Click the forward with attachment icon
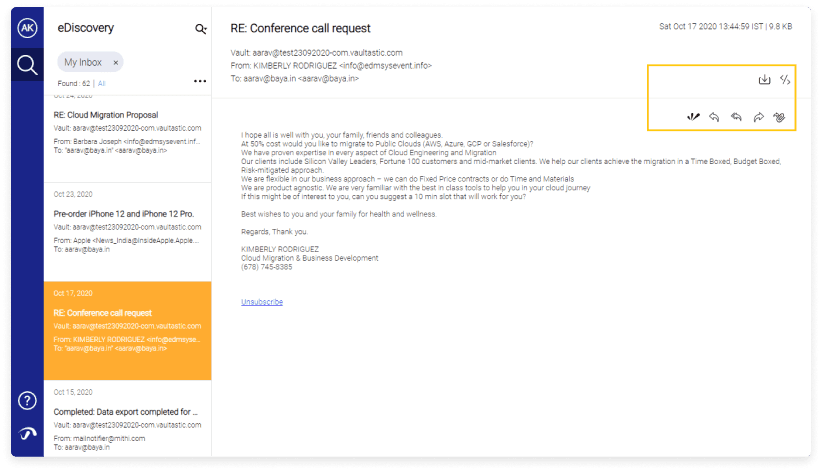Viewport: 822px width, 472px height. pos(780,118)
